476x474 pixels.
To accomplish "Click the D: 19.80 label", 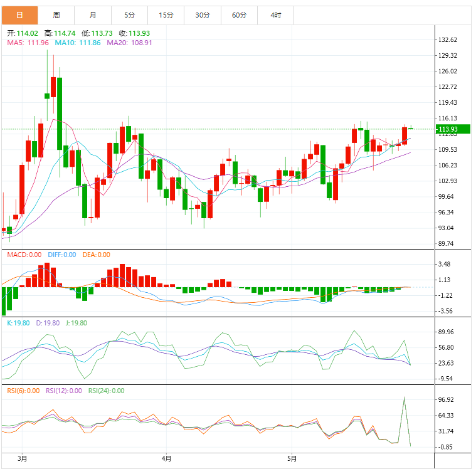I will [x=48, y=323].
